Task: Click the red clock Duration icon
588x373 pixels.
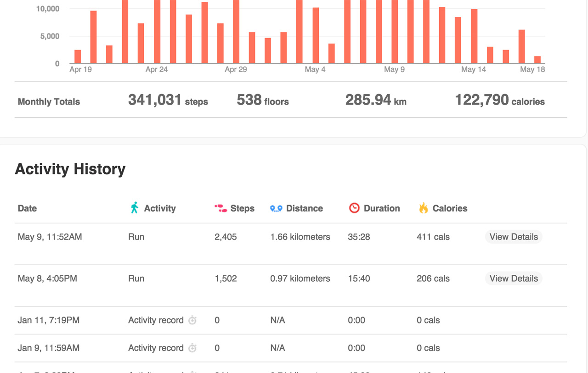Action: coord(354,208)
